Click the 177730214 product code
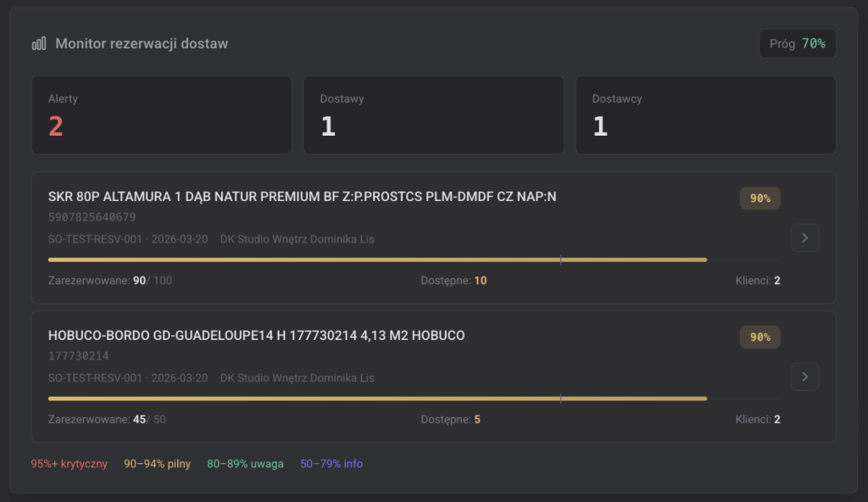The image size is (868, 502). 78,356
